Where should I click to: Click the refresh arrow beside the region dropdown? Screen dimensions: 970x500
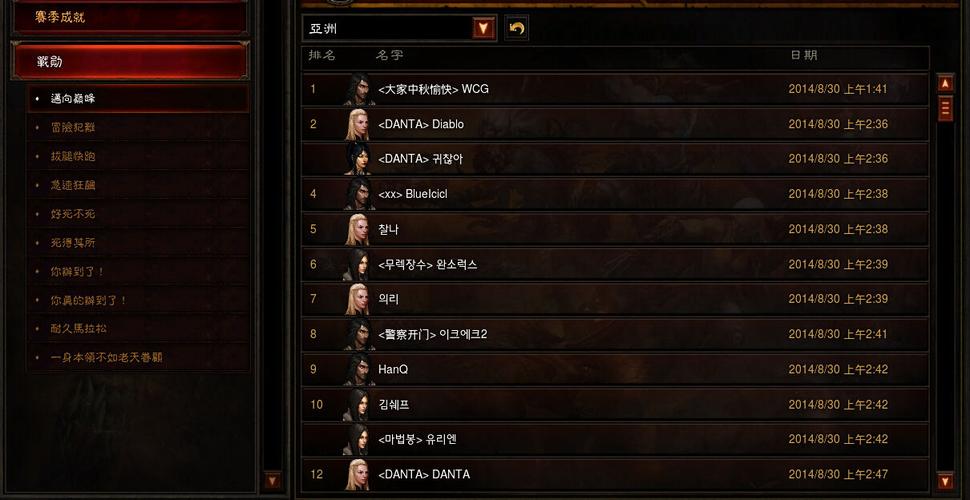pyautogui.click(x=517, y=28)
